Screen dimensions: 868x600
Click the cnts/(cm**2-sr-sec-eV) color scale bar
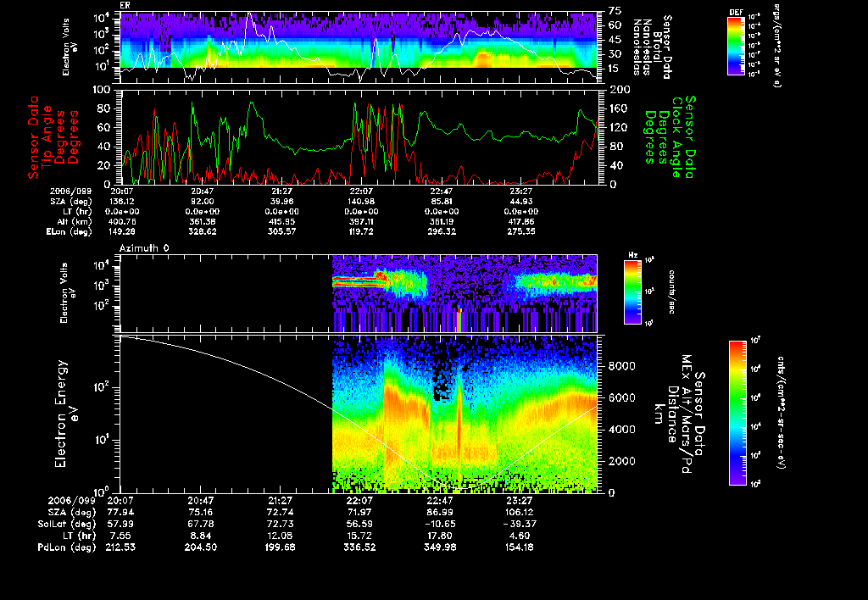(x=737, y=413)
